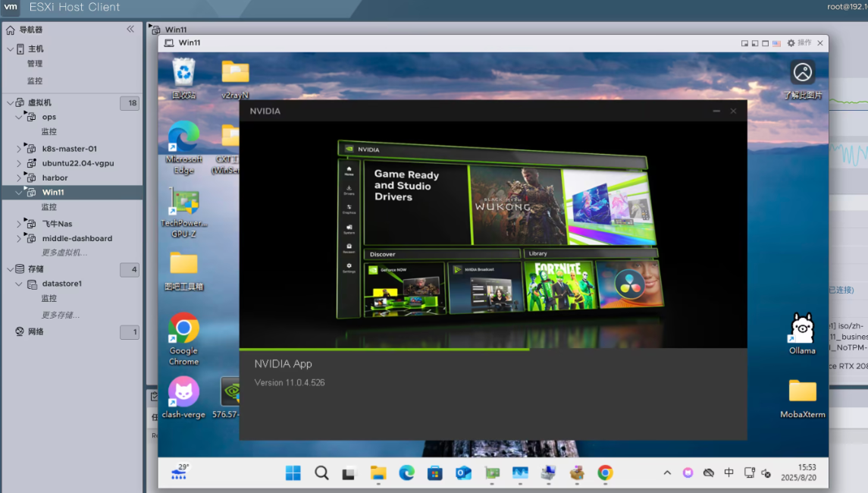Image resolution: width=868 pixels, height=493 pixels.
Task: Show hidden tray icons with the chevron
Action: (x=667, y=473)
